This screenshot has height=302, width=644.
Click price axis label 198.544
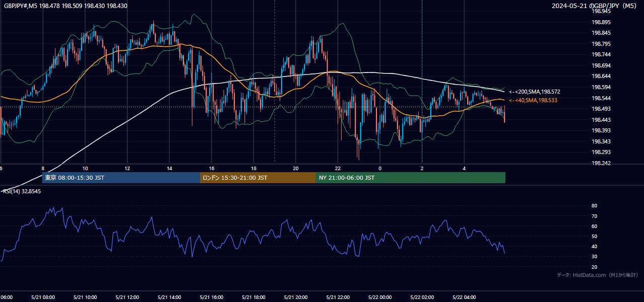601,98
